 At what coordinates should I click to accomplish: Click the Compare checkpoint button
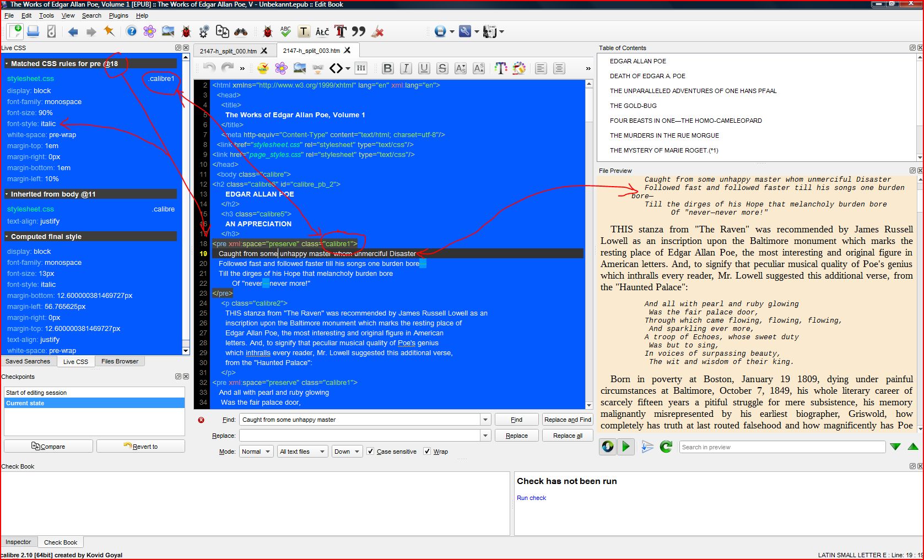click(48, 446)
